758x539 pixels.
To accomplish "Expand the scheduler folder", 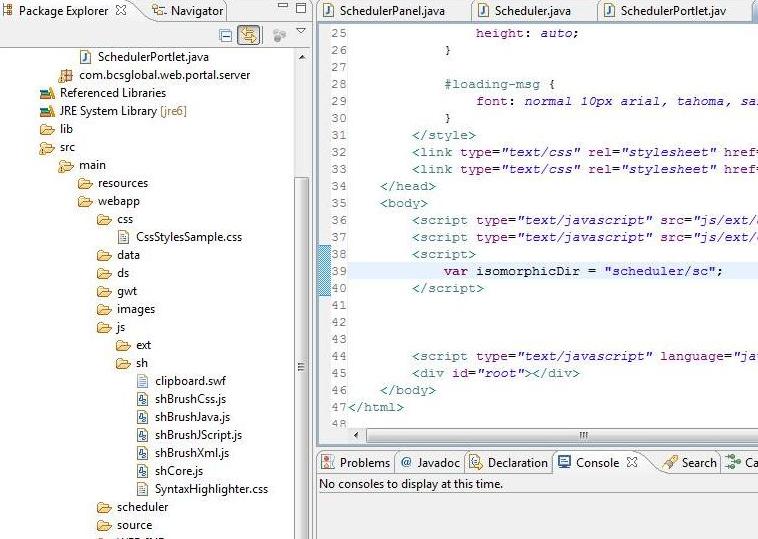I will [104, 507].
